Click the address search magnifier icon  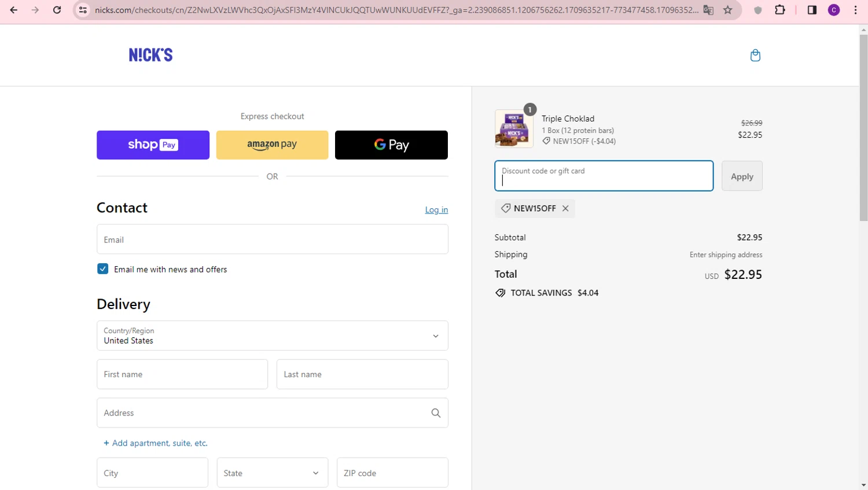coord(436,413)
